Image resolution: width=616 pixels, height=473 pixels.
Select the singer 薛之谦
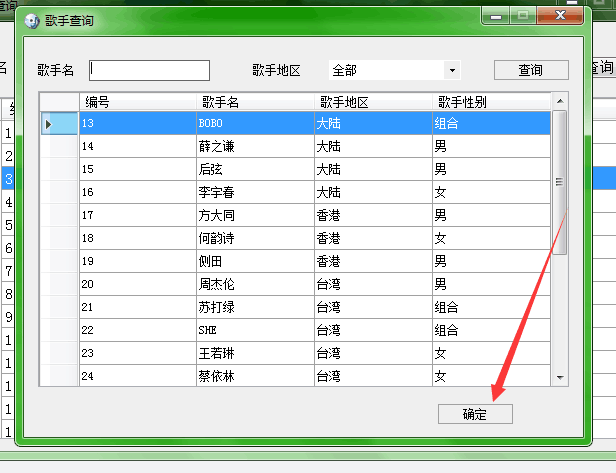255,147
